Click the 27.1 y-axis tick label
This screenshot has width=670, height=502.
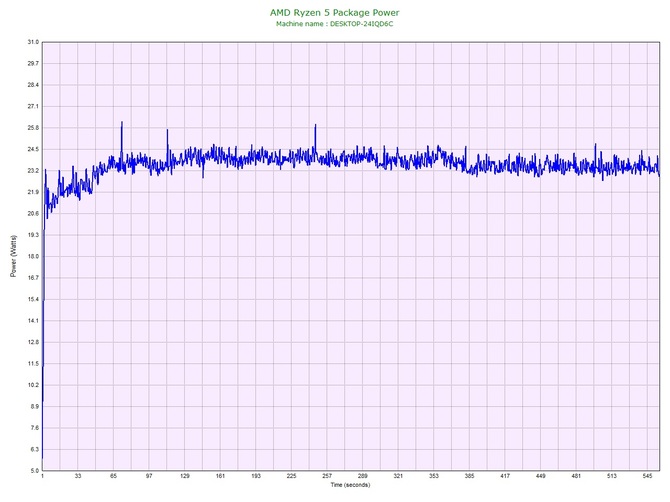click(x=33, y=106)
